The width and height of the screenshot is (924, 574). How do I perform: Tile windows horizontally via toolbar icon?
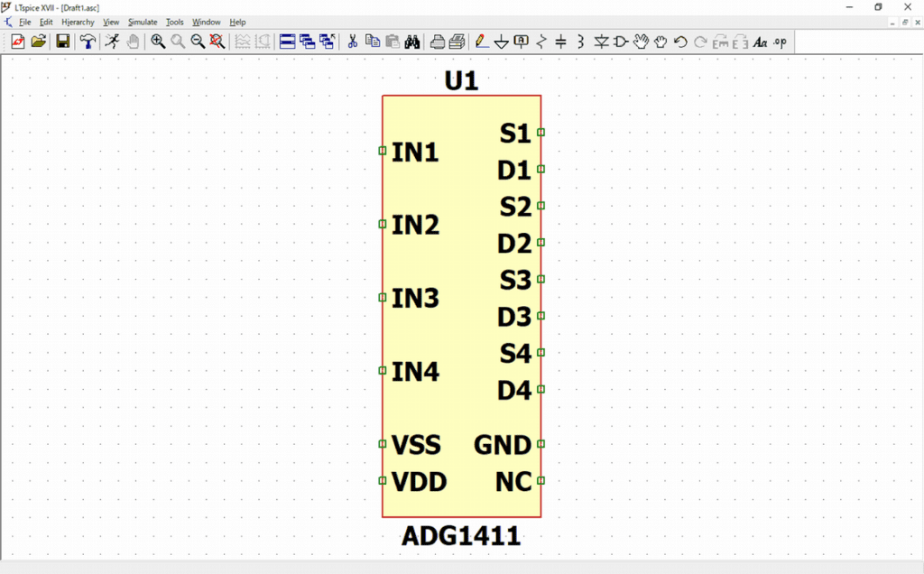coord(287,42)
